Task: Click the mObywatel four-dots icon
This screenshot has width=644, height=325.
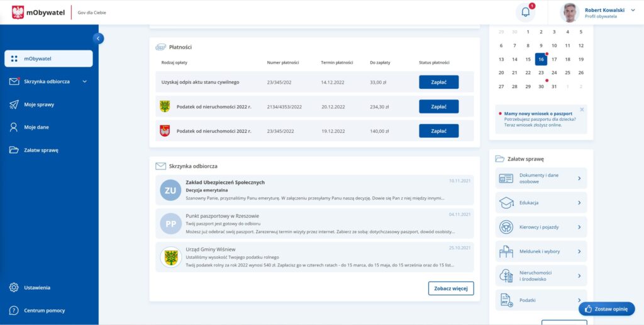Action: (x=14, y=59)
